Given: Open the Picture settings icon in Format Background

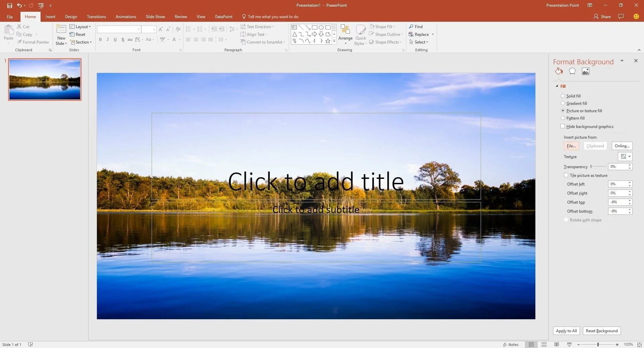Looking at the screenshot, I should pos(585,71).
